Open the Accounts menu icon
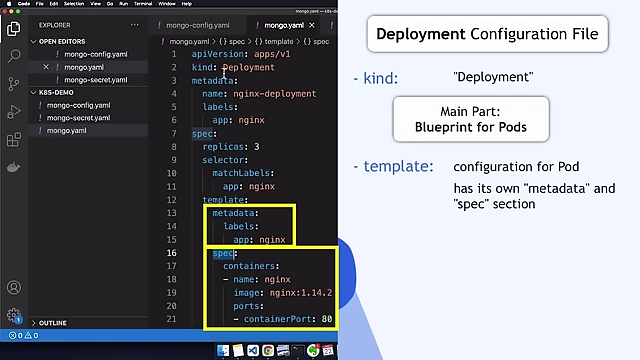 (x=13, y=288)
